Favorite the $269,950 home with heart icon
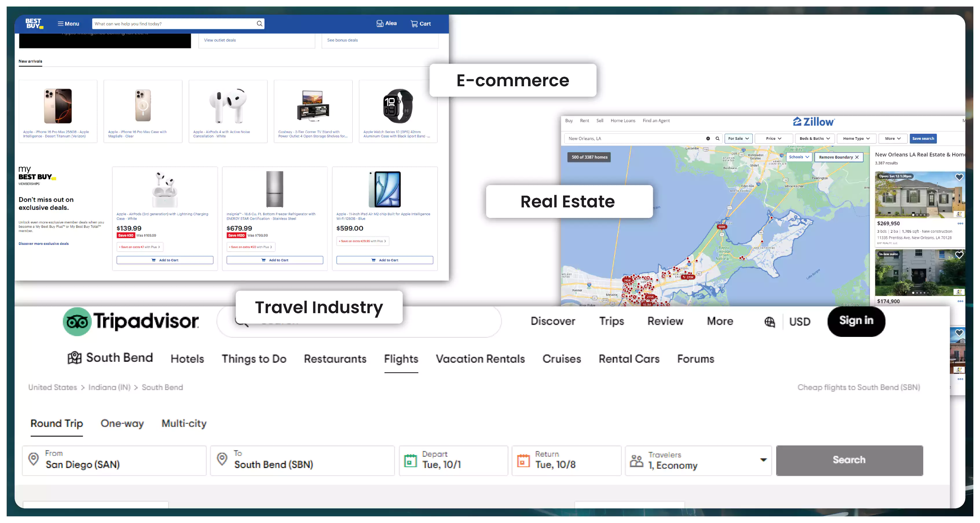980x523 pixels. click(x=959, y=177)
